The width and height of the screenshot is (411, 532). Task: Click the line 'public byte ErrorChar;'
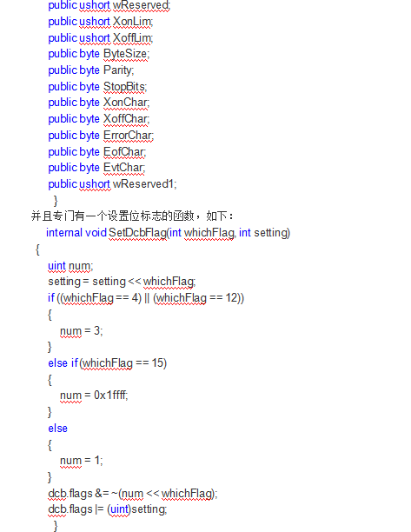(x=101, y=136)
